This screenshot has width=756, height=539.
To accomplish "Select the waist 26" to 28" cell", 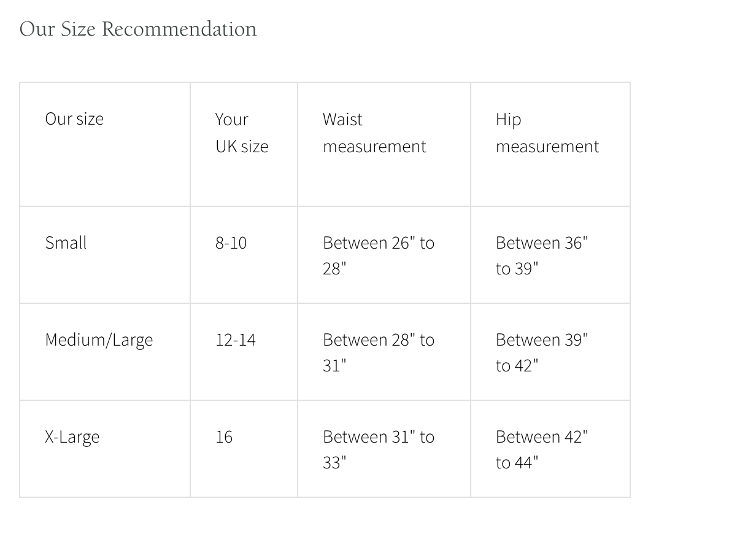I will click(x=384, y=255).
